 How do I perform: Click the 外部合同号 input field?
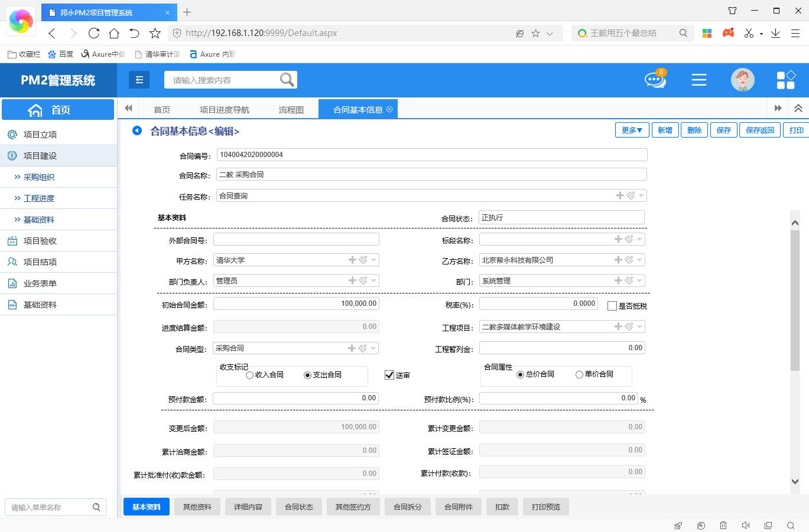click(296, 239)
